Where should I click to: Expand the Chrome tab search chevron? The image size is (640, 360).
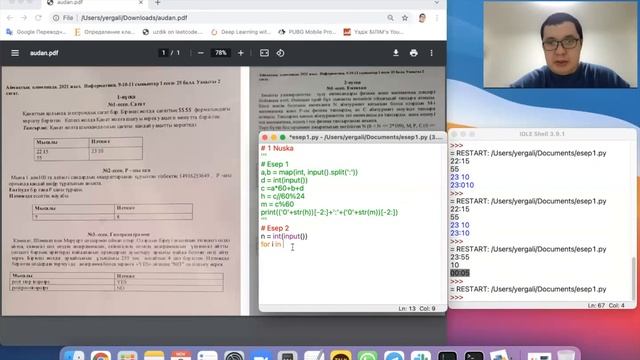[x=437, y=3]
